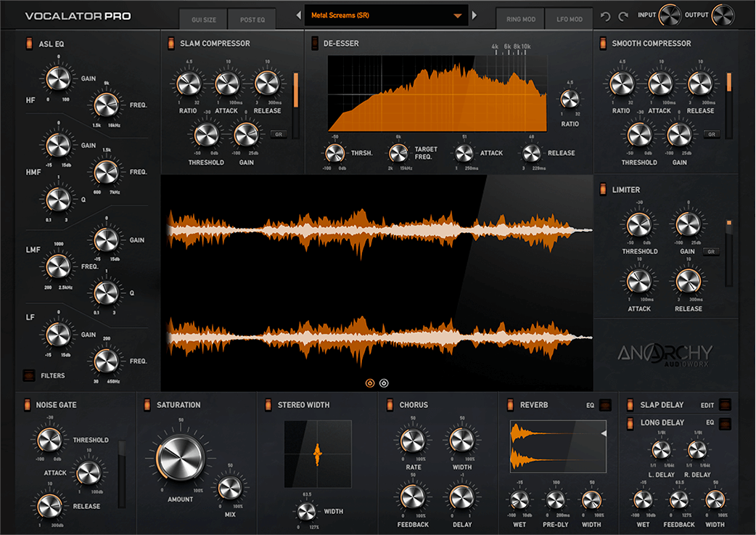Click the stereo width vectorscope display

tap(318, 454)
